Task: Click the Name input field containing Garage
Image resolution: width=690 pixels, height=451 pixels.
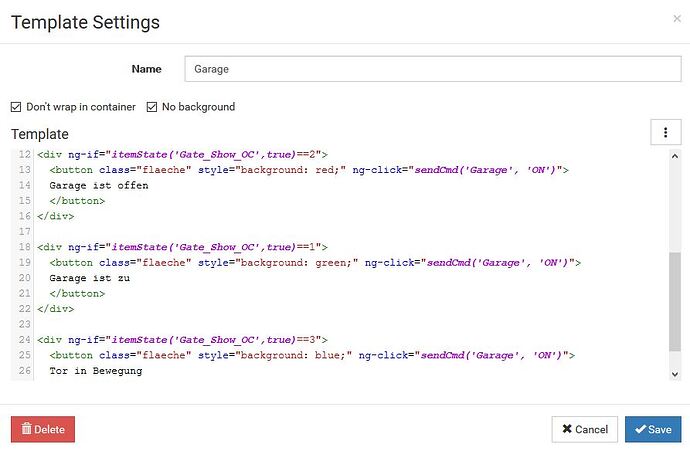Action: pyautogui.click(x=432, y=69)
